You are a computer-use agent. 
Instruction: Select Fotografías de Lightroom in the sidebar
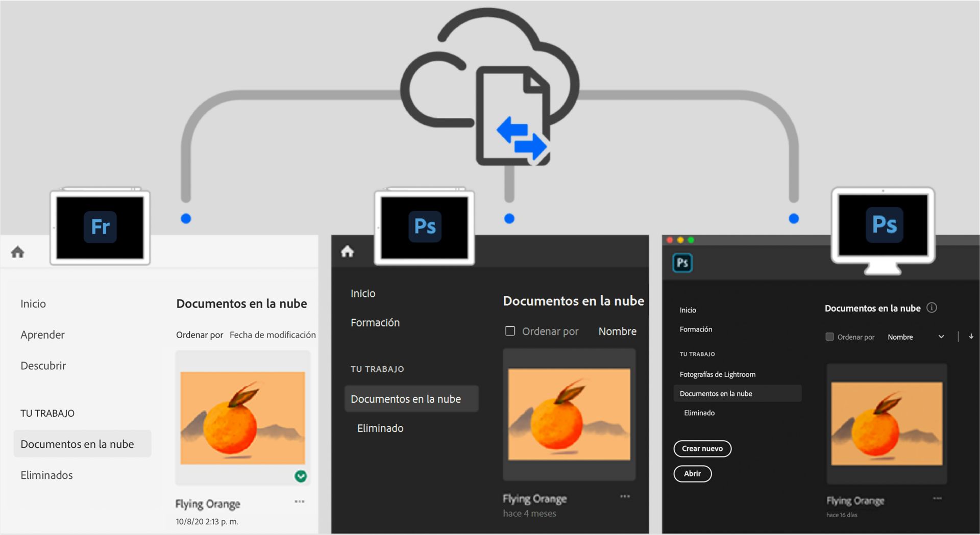point(717,374)
